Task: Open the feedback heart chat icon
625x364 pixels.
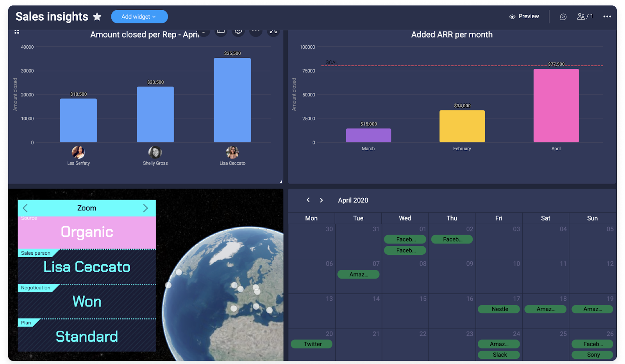Action: 563,17
